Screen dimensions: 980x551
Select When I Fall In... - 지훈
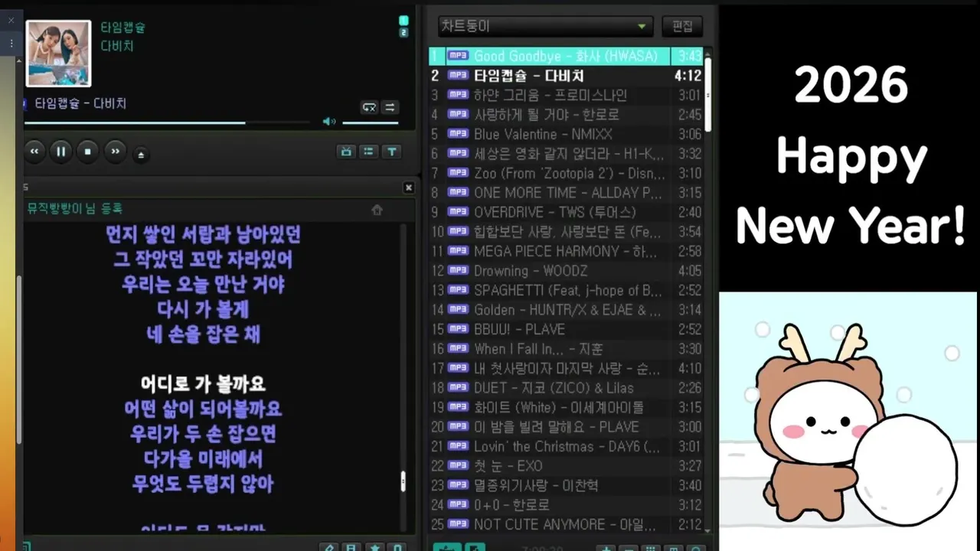(566, 349)
